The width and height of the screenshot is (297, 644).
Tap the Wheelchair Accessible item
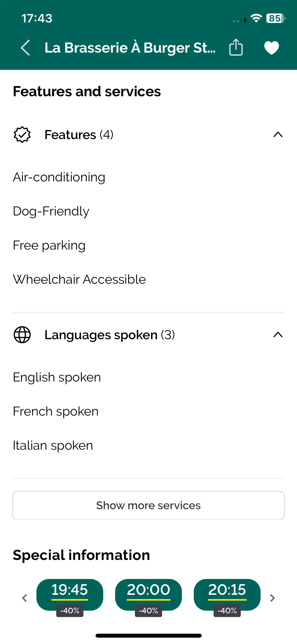[79, 279]
